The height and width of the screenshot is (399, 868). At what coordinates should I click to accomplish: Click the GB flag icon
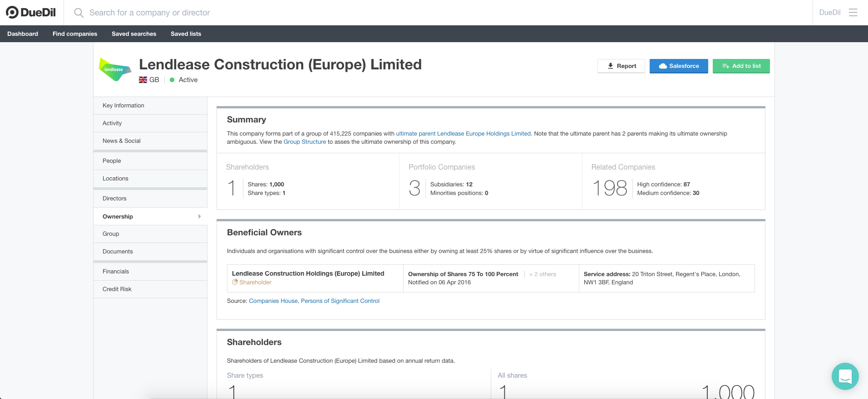point(143,80)
